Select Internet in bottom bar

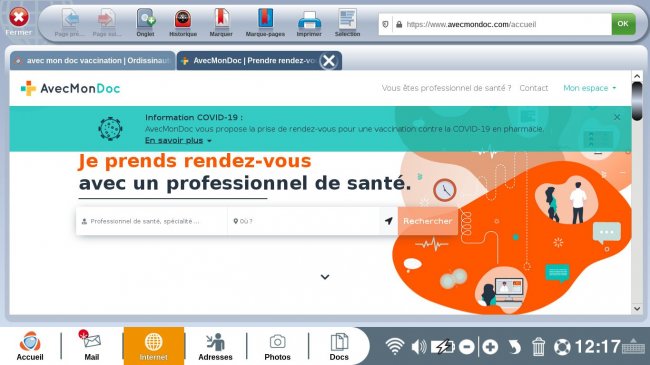[x=153, y=346]
